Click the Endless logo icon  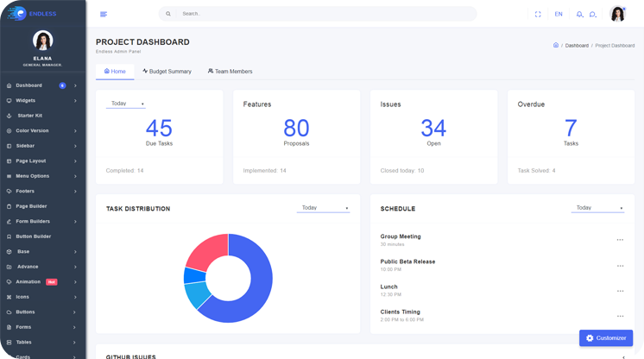tap(16, 14)
